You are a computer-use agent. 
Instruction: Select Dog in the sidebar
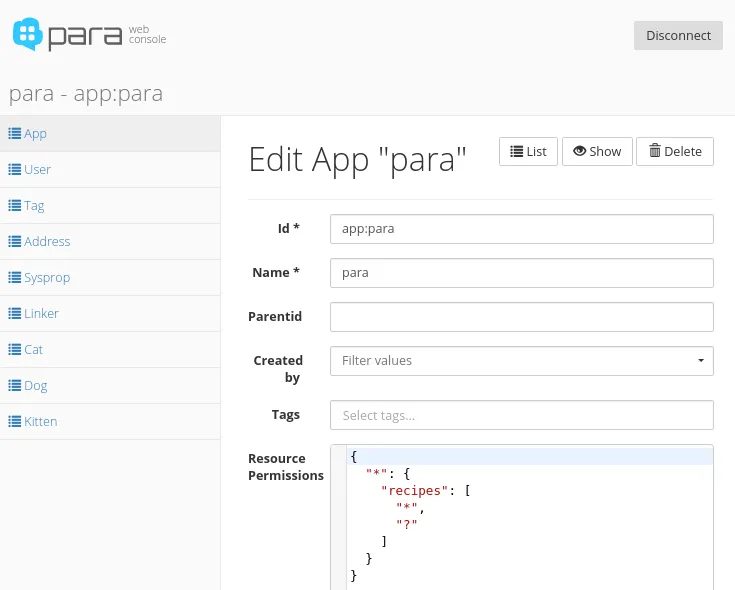(35, 386)
